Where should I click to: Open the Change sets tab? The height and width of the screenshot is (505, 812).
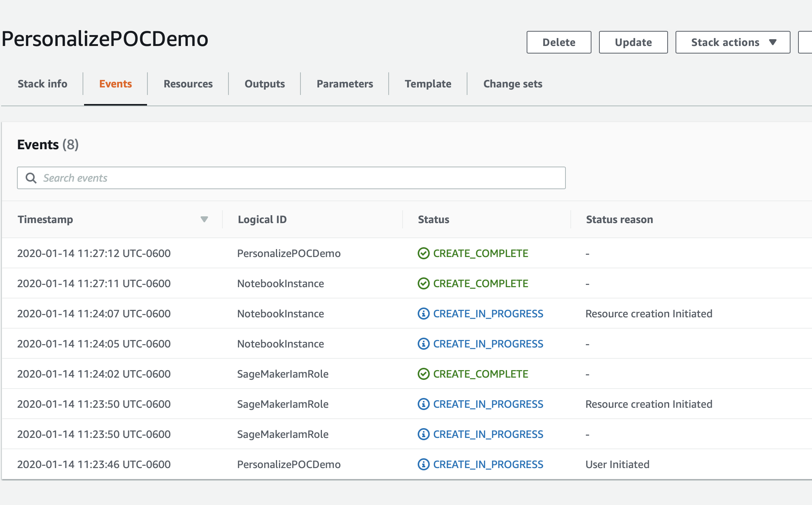coord(513,84)
